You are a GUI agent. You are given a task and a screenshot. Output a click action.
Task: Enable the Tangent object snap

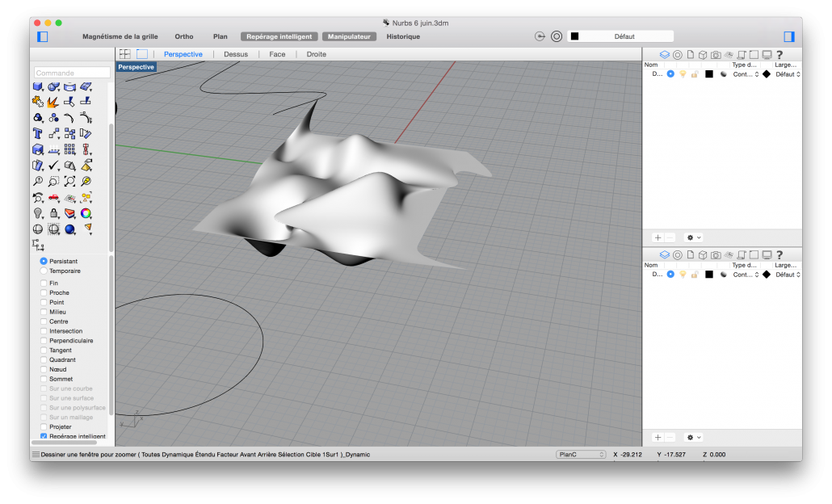tap(45, 350)
